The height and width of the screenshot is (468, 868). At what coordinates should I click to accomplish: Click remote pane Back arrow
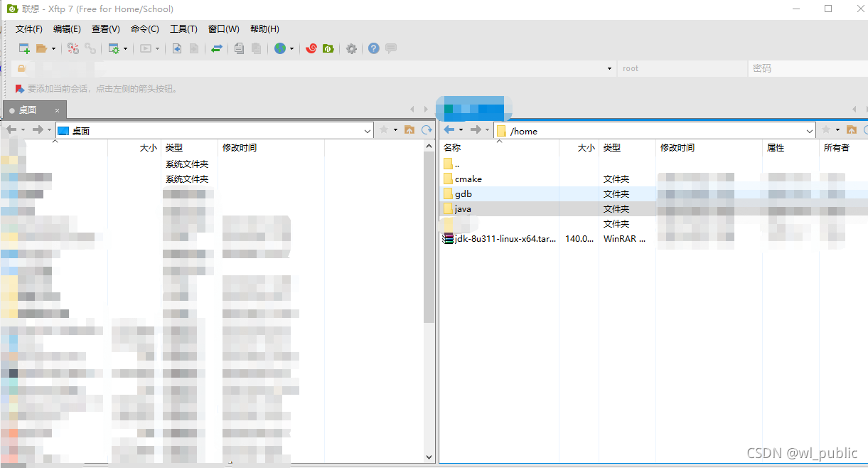[x=449, y=129]
